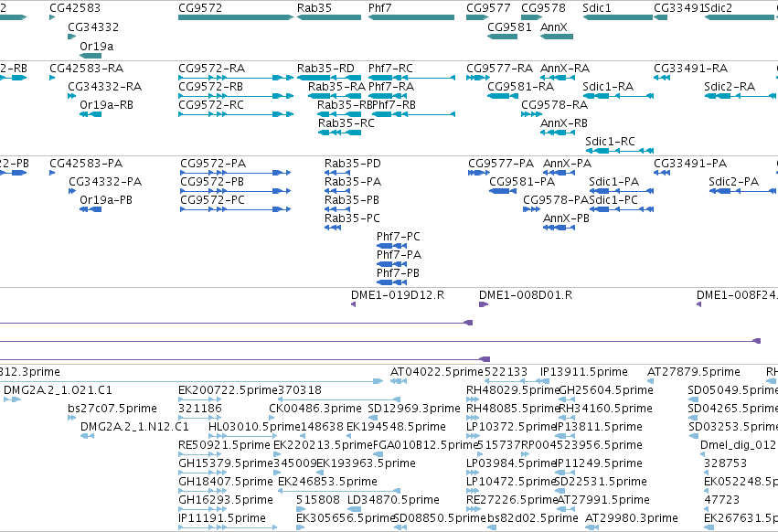Select the RE27226.5prime EST label
Viewport: 778px width, 532px height.
tap(513, 500)
